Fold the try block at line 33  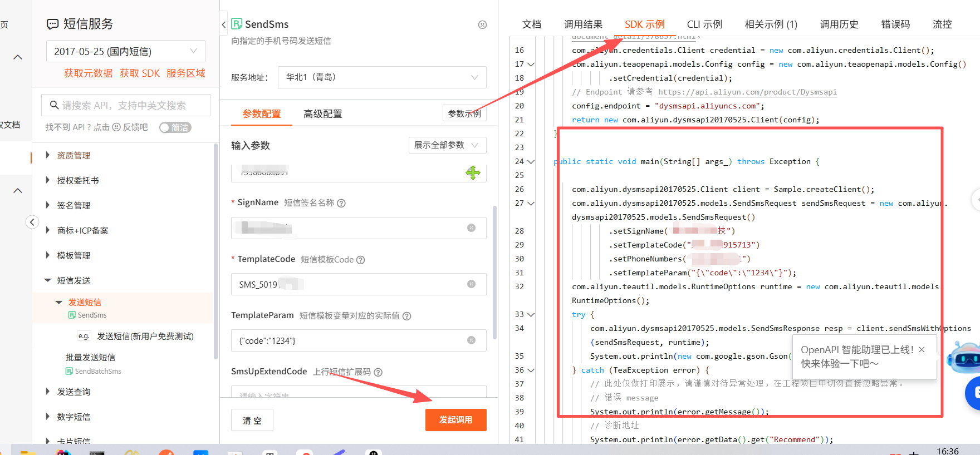pyautogui.click(x=531, y=314)
